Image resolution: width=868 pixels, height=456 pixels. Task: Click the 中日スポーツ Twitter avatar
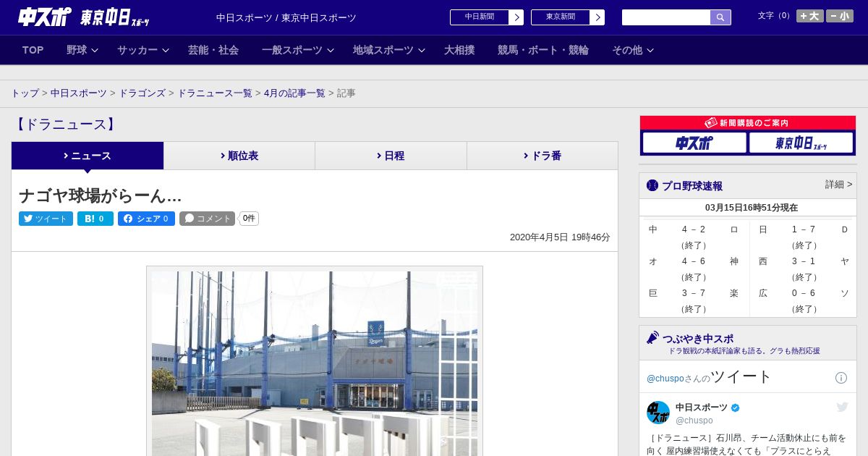click(658, 413)
